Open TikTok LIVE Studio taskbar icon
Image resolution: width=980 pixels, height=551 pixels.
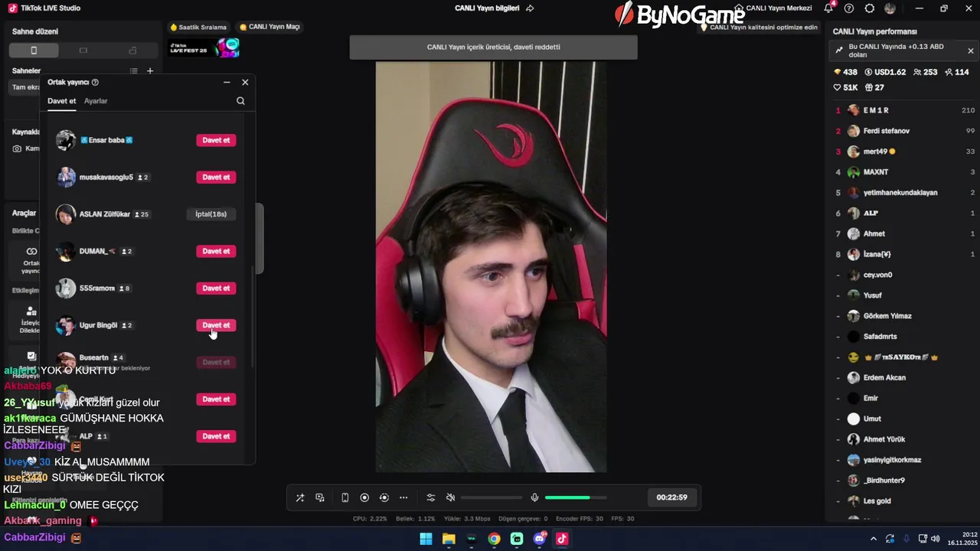coord(562,539)
